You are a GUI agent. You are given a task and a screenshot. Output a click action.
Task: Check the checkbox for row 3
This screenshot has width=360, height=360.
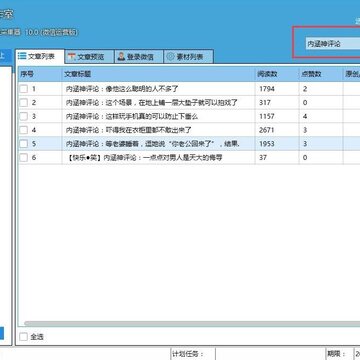[x=24, y=116]
